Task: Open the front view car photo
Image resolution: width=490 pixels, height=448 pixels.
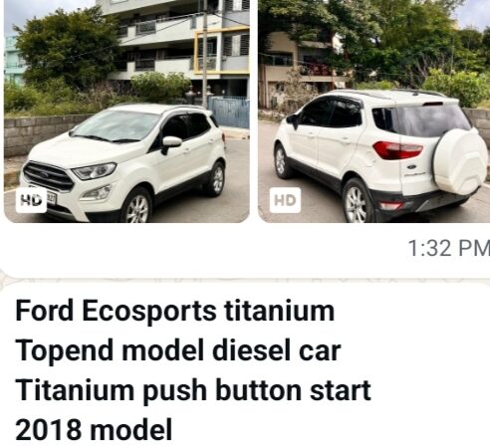Action: point(126,112)
